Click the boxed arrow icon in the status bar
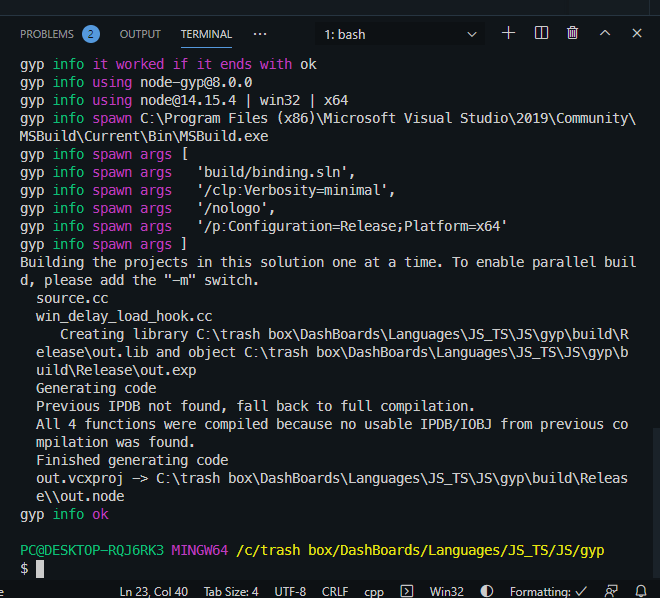The width and height of the screenshot is (660, 598). click(x=407, y=591)
